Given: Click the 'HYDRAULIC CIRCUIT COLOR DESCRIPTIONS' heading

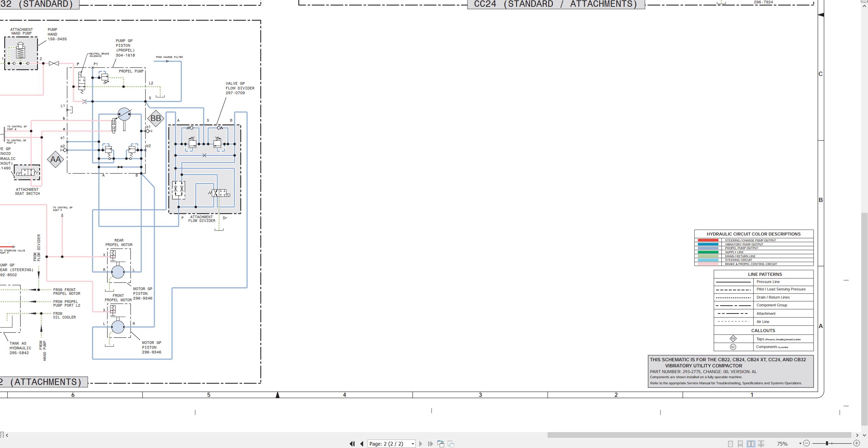Looking at the screenshot, I should coord(753,234).
